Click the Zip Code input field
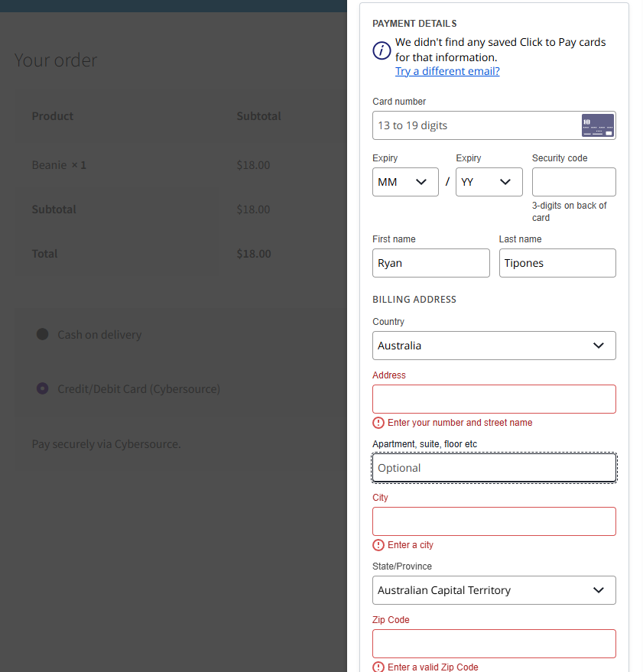The height and width of the screenshot is (672, 643). [x=494, y=644]
